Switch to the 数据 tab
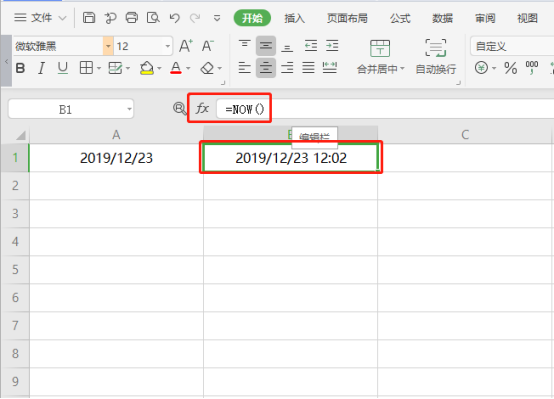The height and width of the screenshot is (399, 554). point(442,18)
